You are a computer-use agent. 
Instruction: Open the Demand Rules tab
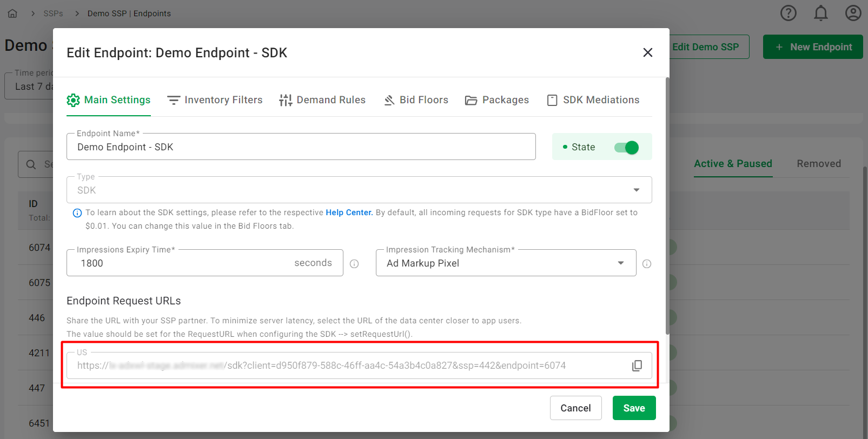(322, 100)
